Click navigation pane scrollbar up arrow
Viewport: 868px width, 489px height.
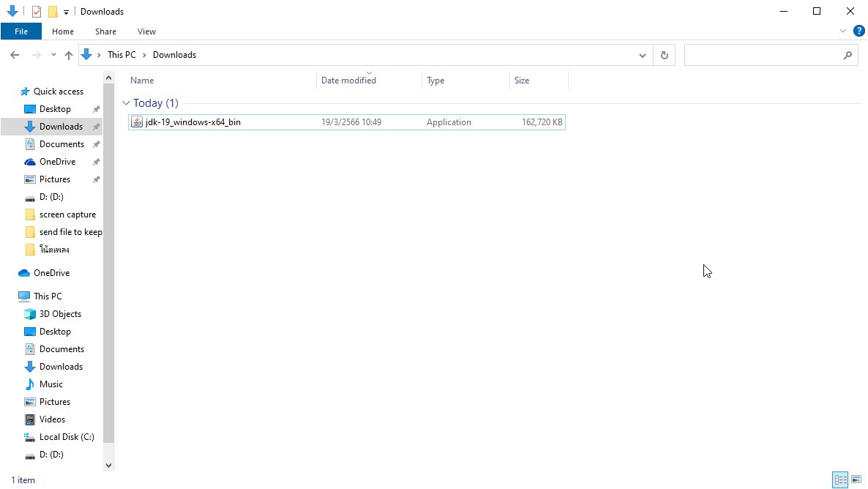coord(108,78)
